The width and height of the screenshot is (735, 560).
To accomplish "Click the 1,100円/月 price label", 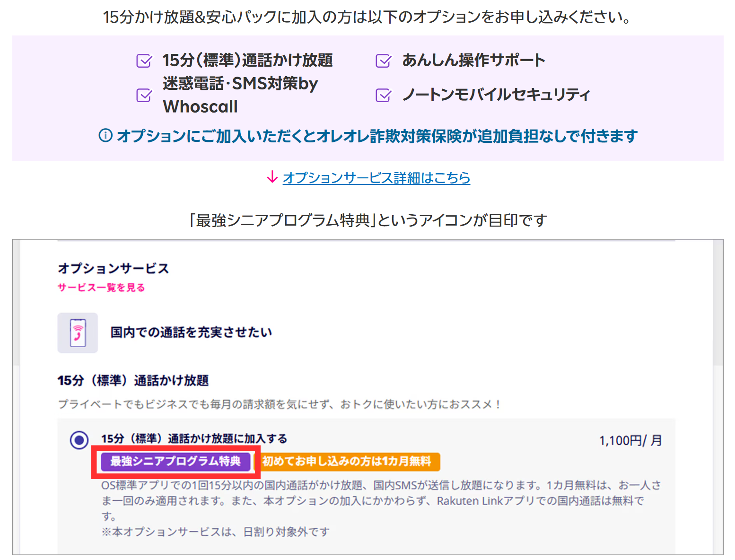I will (x=630, y=441).
